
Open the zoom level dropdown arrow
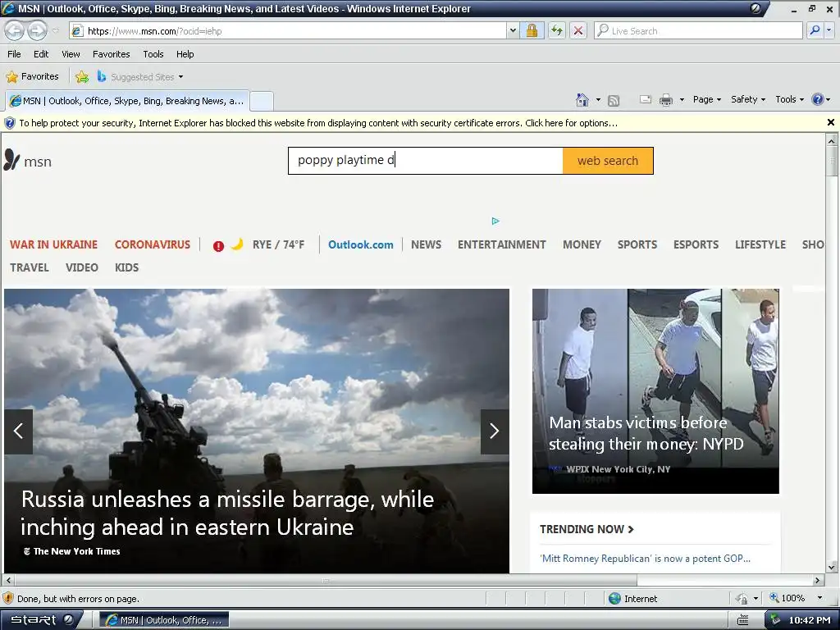pyautogui.click(x=819, y=598)
